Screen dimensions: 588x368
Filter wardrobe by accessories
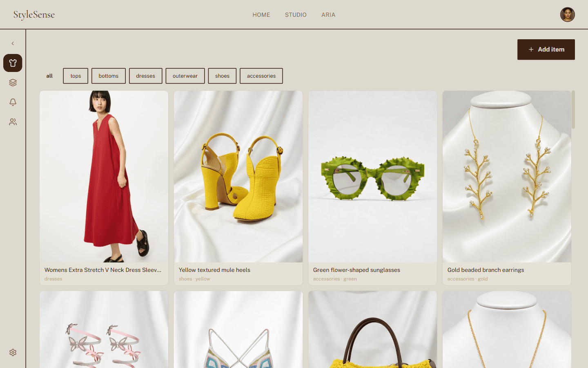coord(261,76)
